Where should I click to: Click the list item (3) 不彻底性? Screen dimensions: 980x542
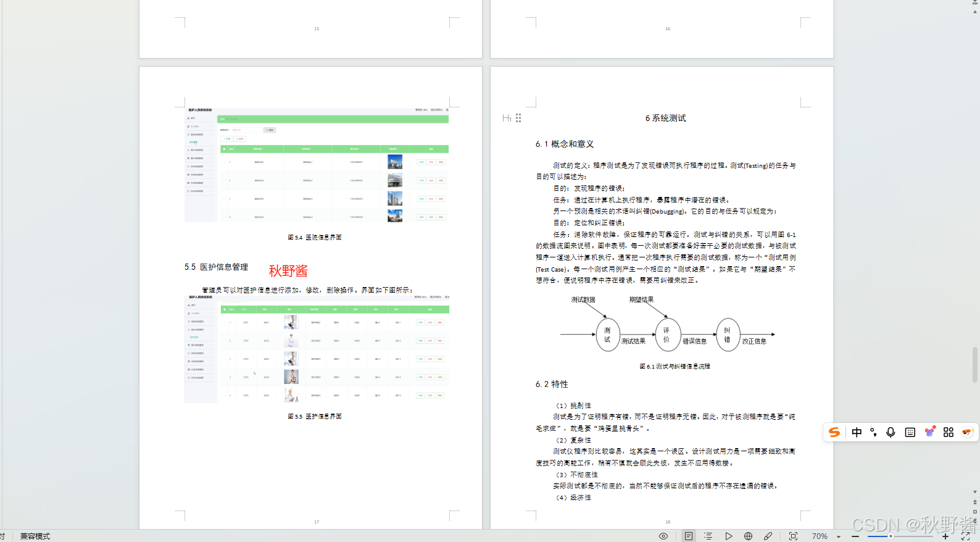point(576,475)
